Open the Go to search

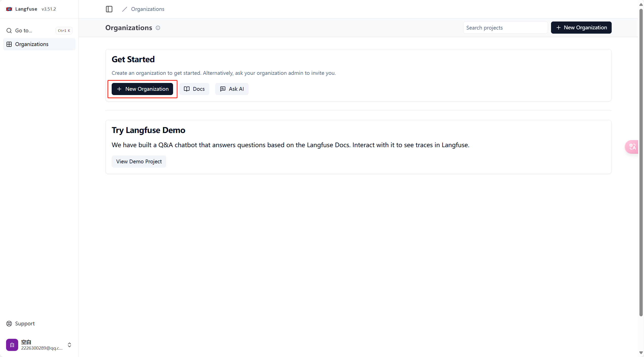pos(39,31)
